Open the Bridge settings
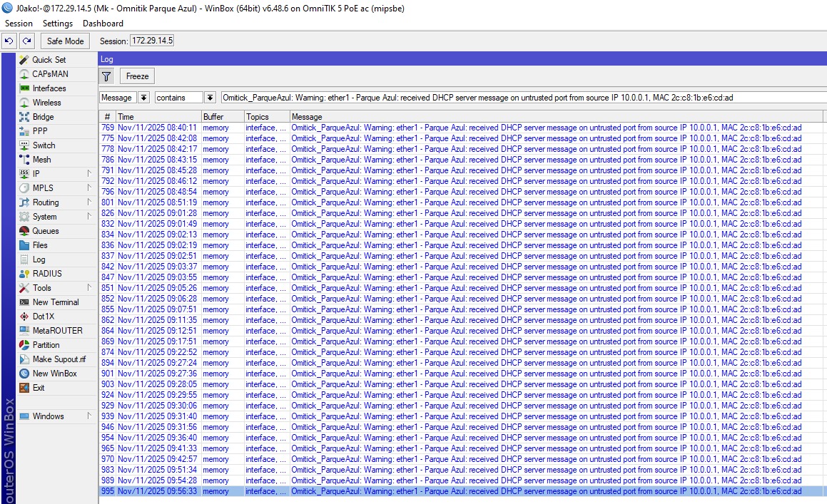The height and width of the screenshot is (504, 827). (x=43, y=117)
